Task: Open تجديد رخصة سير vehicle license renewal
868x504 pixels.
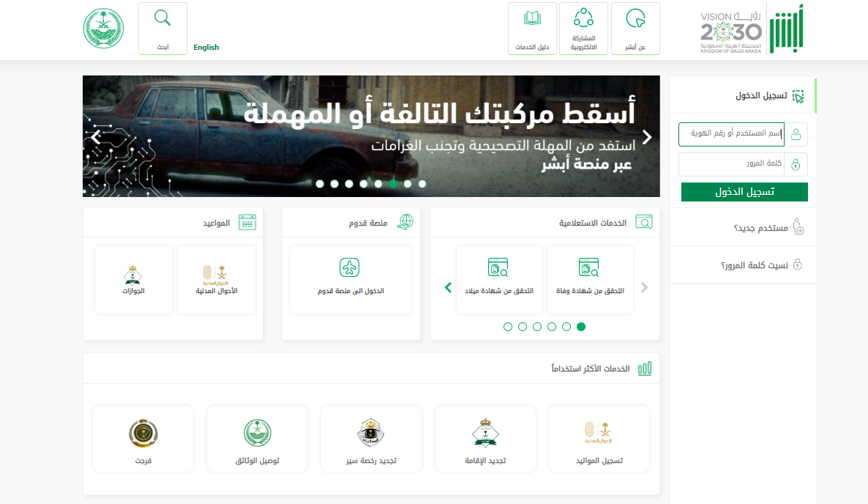Action: click(x=372, y=439)
